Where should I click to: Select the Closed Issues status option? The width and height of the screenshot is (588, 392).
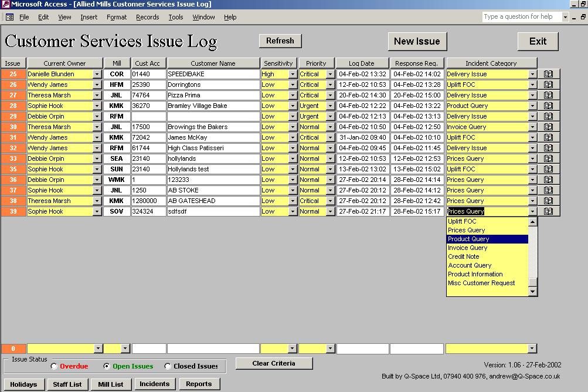[x=168, y=366]
